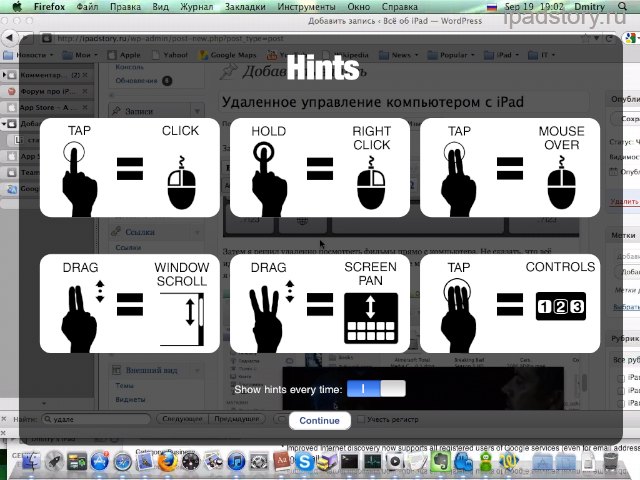Screen dimensions: 640x480
Task: Tap the Hold equals Right Click card
Action: pos(320,167)
